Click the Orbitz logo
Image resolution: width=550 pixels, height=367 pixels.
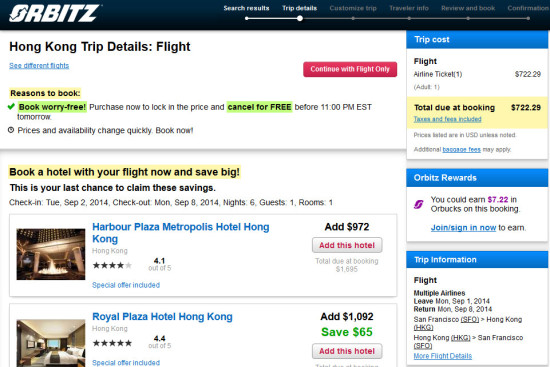(54, 14)
